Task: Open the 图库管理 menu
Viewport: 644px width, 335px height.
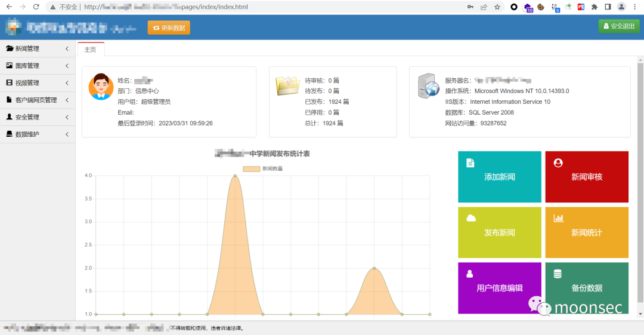Action: [x=38, y=66]
